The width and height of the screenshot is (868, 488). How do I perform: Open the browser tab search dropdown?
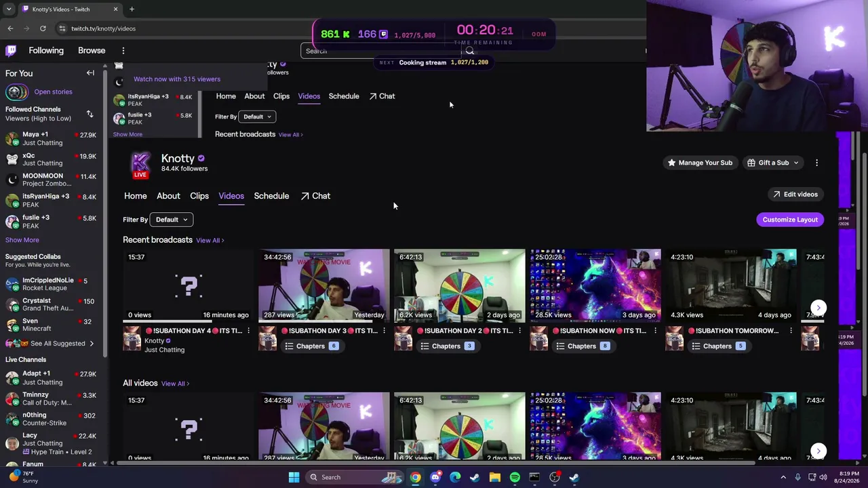pos(9,9)
